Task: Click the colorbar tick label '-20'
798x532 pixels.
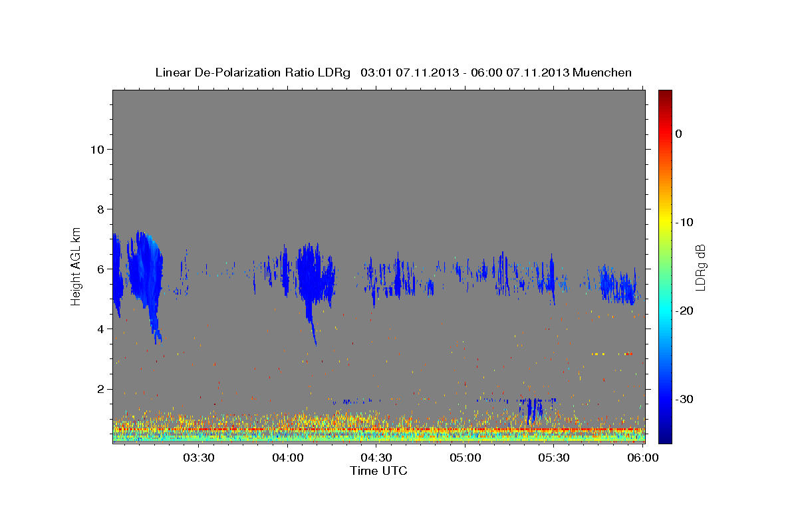Action: point(685,311)
